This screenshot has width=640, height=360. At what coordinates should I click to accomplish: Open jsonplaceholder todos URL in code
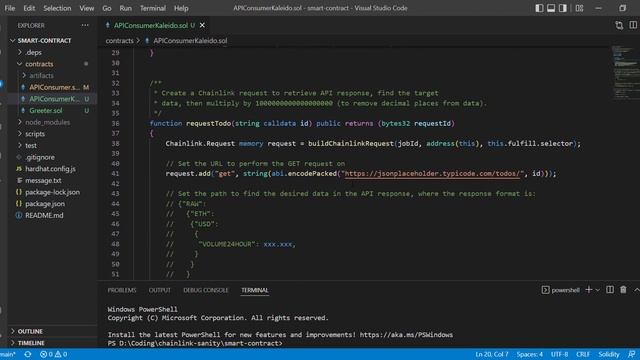pyautogui.click(x=432, y=174)
